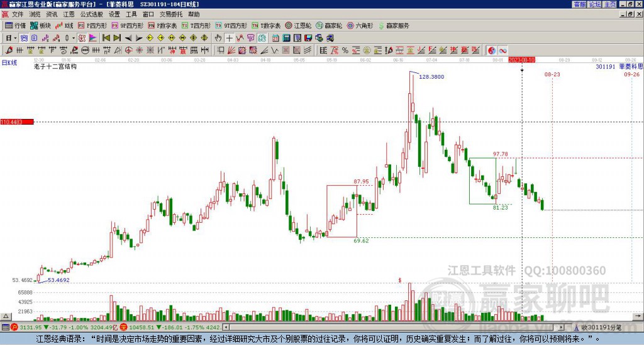Click the floppy disk save icon

308,38
